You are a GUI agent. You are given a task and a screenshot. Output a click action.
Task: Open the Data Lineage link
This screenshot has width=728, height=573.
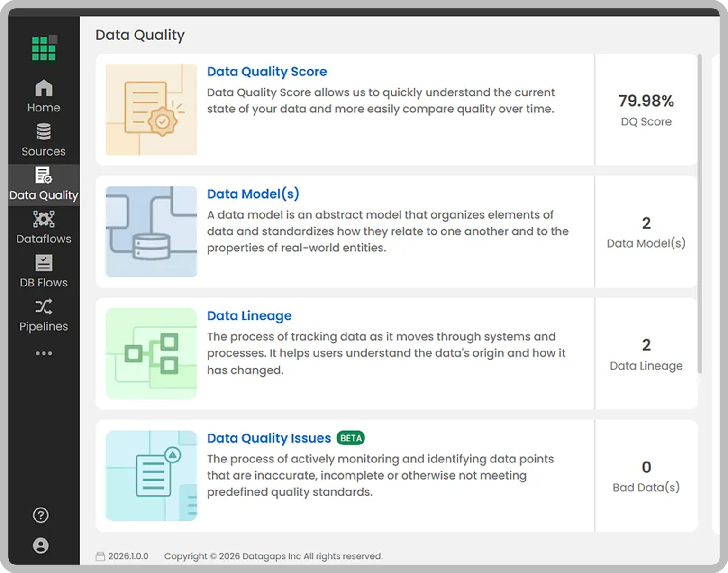click(249, 316)
